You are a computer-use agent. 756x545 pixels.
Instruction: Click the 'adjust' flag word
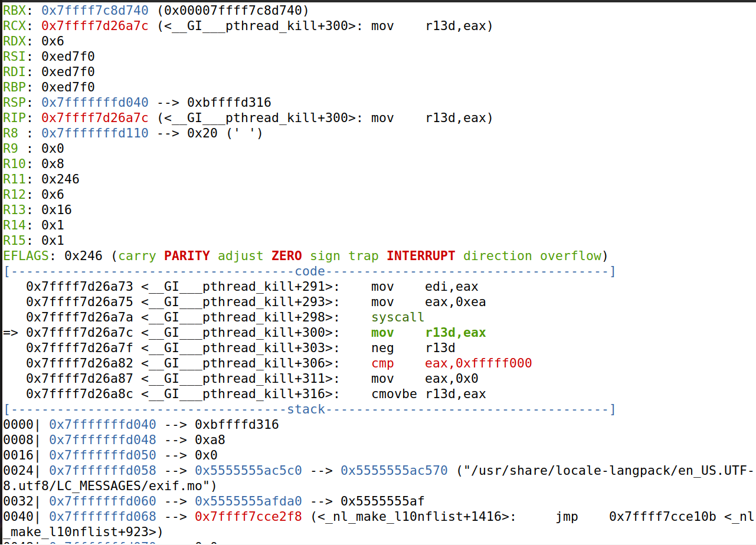click(x=241, y=256)
